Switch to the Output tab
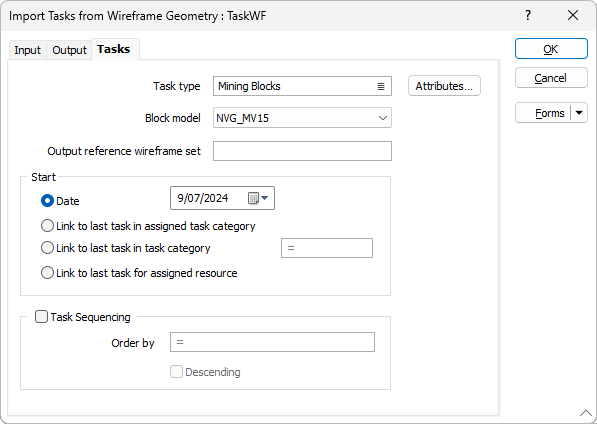The image size is (597, 424). (x=69, y=50)
